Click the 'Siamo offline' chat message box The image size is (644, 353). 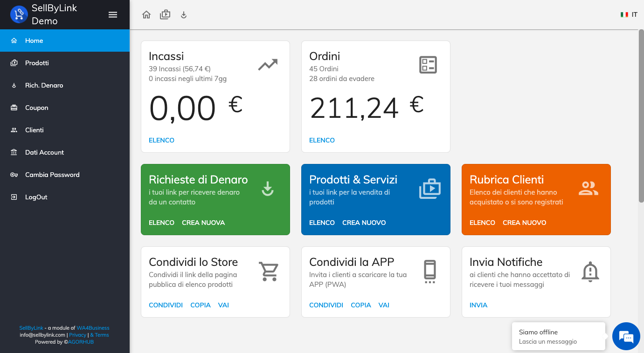tap(559, 336)
